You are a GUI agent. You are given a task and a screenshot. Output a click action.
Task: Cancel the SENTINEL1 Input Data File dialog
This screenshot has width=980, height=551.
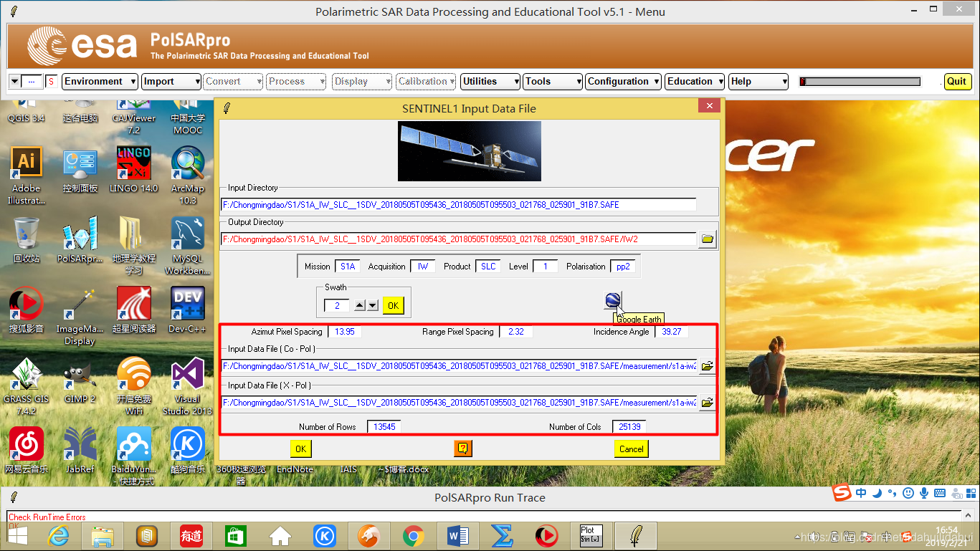click(631, 449)
